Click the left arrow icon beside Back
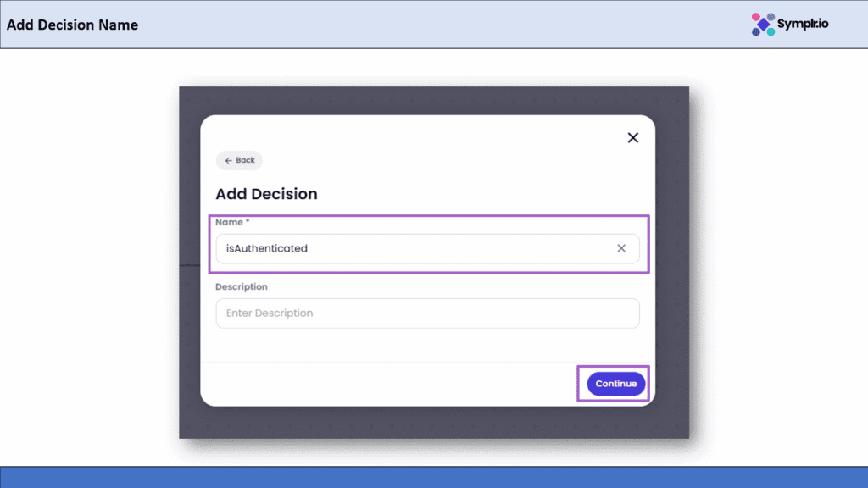The height and width of the screenshot is (488, 868). click(x=228, y=160)
